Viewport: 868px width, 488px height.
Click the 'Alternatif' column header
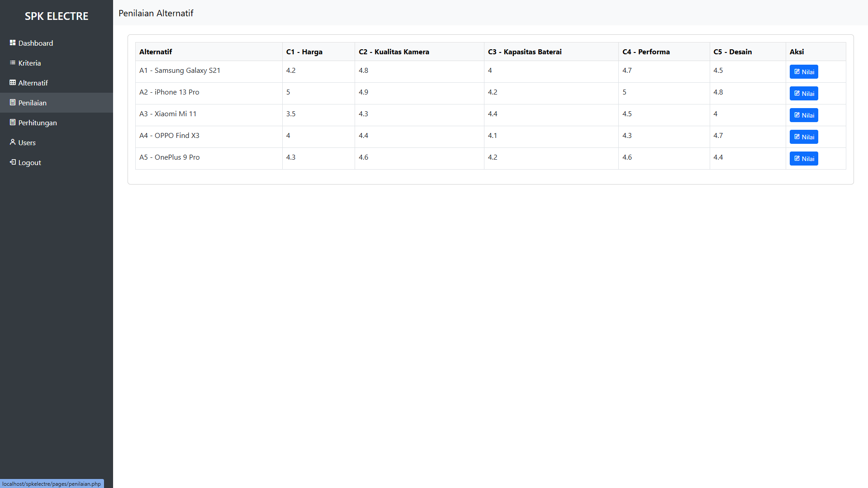209,52
